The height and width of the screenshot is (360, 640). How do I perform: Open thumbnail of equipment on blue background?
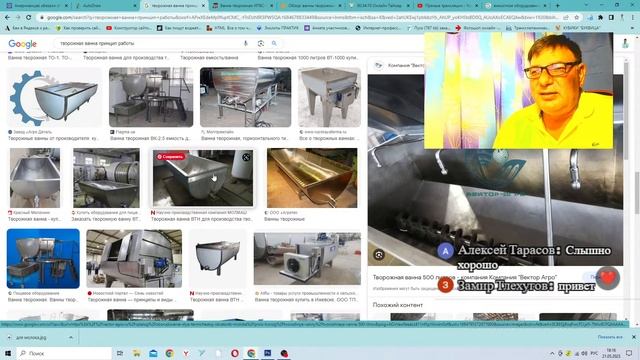click(43, 258)
